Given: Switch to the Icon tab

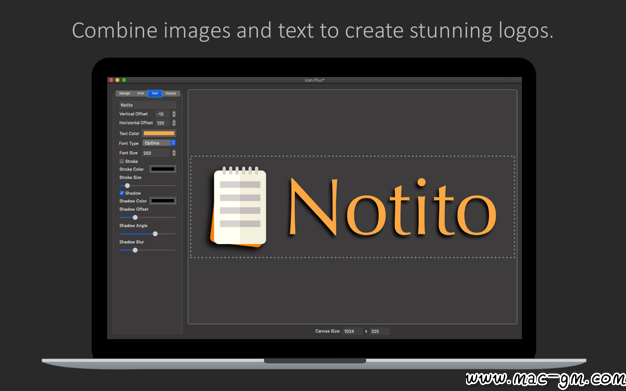Looking at the screenshot, I should tap(141, 93).
